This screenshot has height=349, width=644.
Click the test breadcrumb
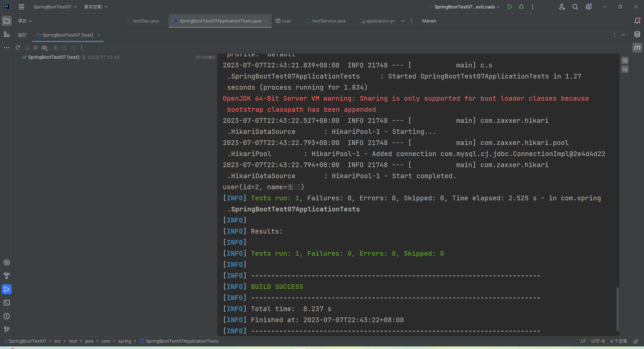click(73, 341)
